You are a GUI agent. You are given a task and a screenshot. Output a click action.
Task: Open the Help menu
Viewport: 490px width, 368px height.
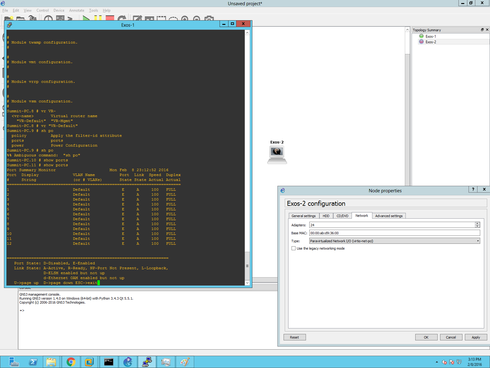coord(106,10)
